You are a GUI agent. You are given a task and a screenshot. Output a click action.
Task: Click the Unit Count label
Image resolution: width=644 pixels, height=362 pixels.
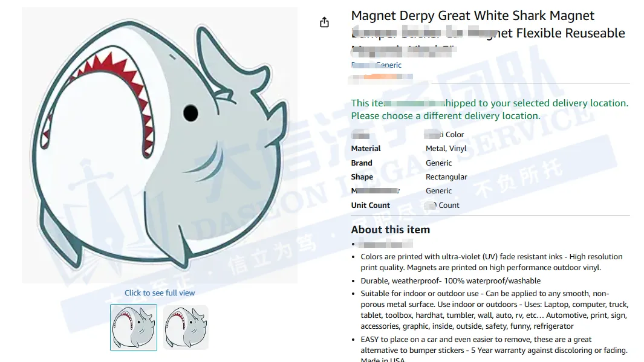(371, 205)
